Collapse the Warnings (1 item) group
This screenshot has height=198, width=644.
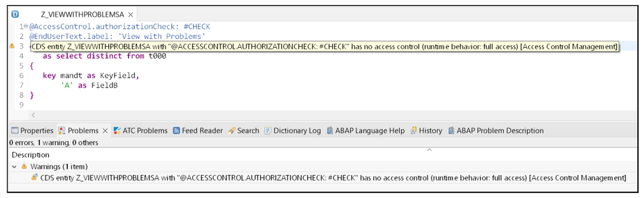(x=15, y=166)
